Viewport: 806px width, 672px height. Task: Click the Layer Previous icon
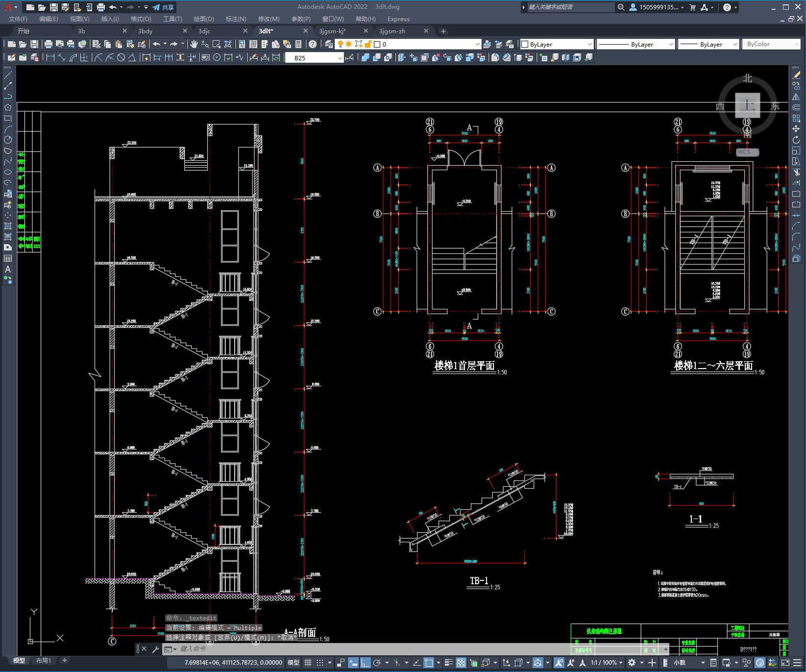pos(498,44)
